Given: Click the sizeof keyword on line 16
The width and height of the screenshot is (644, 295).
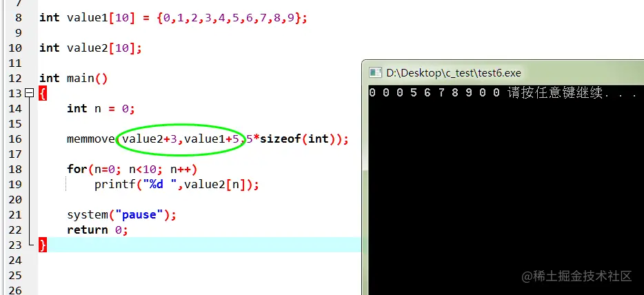Looking at the screenshot, I should [x=281, y=139].
